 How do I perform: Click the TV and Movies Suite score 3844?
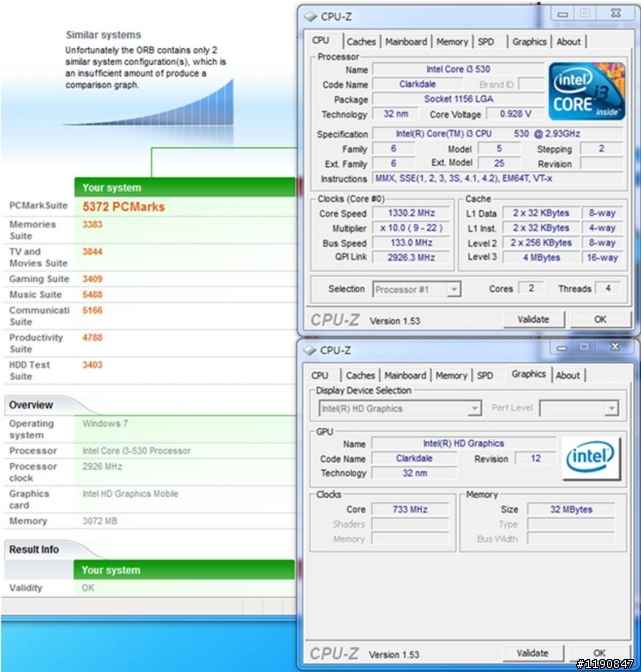click(x=92, y=252)
